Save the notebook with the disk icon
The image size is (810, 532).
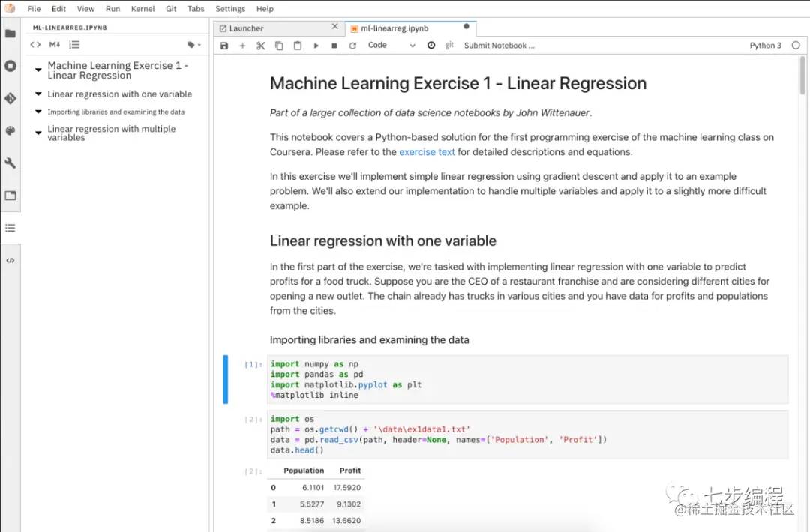tap(224, 46)
